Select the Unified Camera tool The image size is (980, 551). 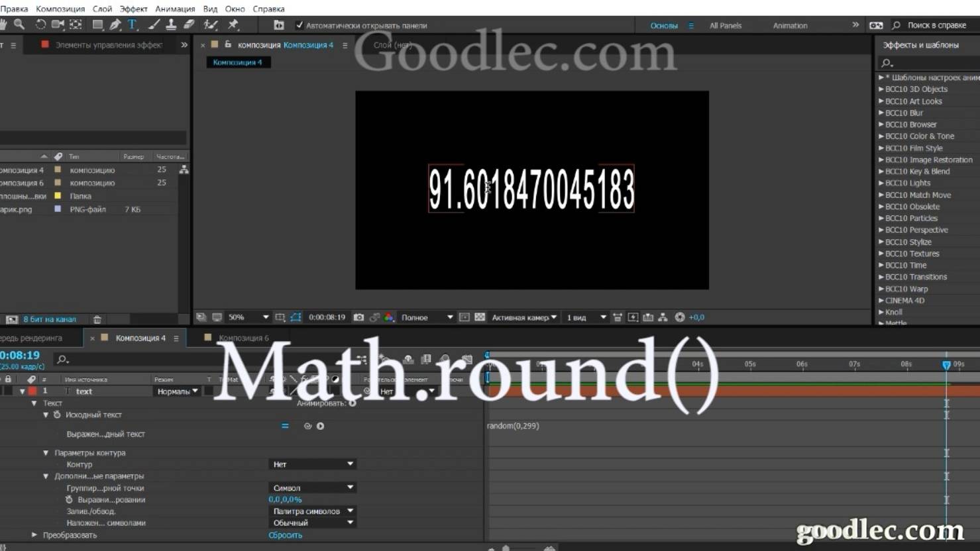coord(58,25)
